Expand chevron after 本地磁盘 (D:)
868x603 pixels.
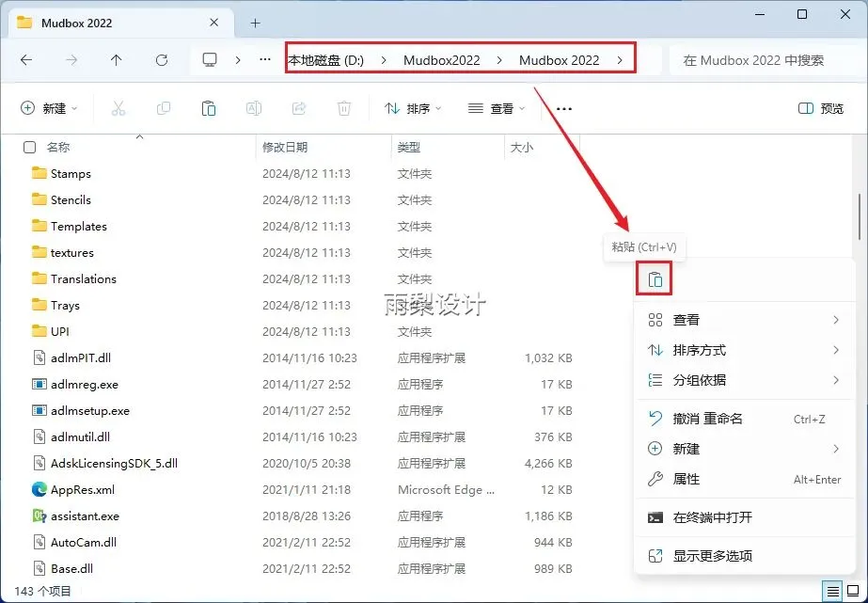pyautogui.click(x=384, y=60)
